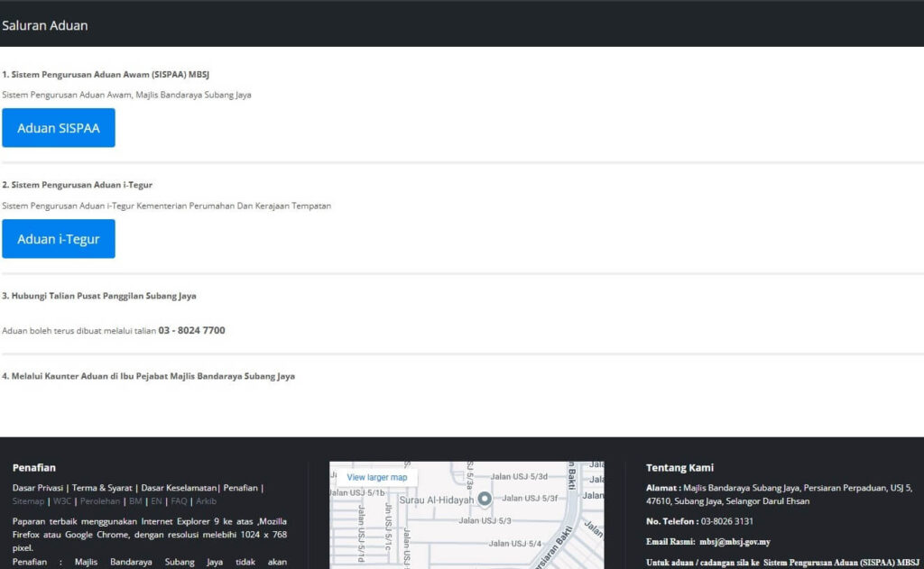This screenshot has width=924, height=569.
Task: Click the Surau Al-Hidayah map pin
Action: pyautogui.click(x=485, y=500)
